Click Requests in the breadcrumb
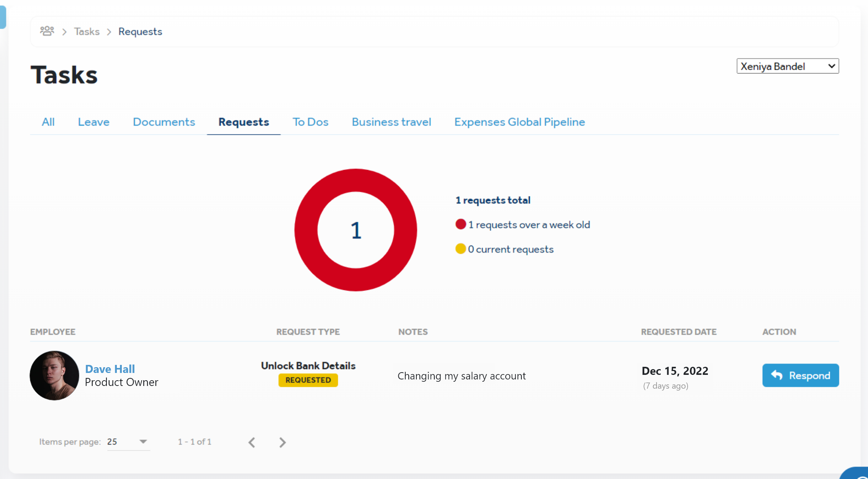Viewport: 868px width, 479px height. coord(140,31)
